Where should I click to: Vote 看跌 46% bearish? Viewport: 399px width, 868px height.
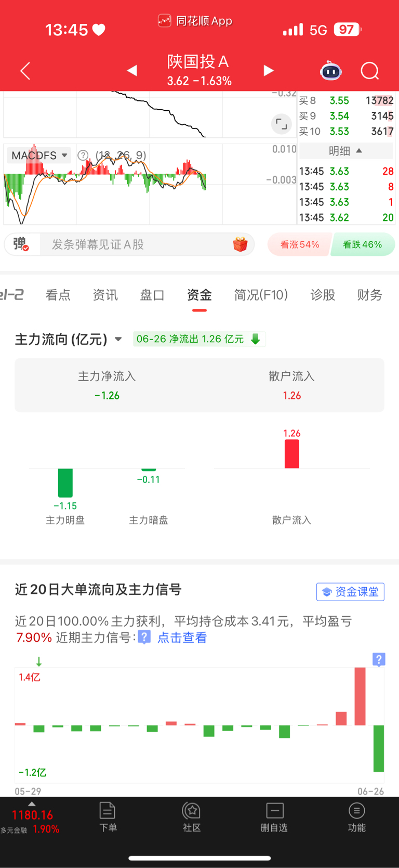tap(363, 244)
